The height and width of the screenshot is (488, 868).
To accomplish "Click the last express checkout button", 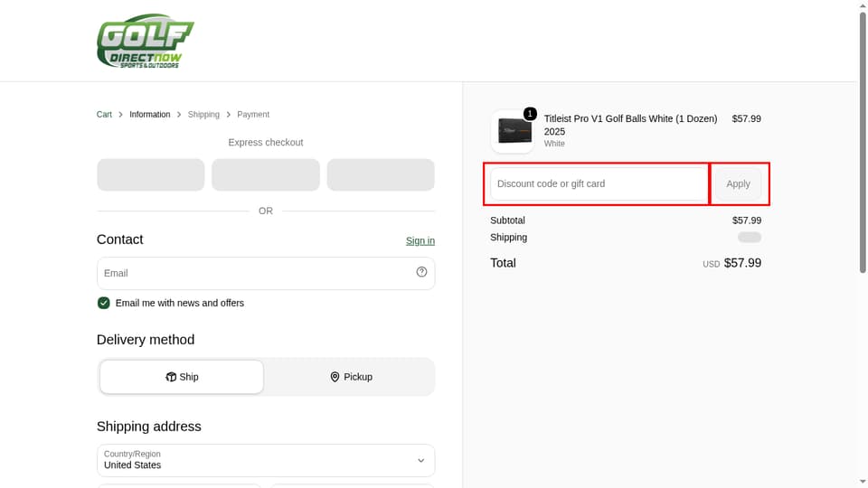I will point(381,174).
